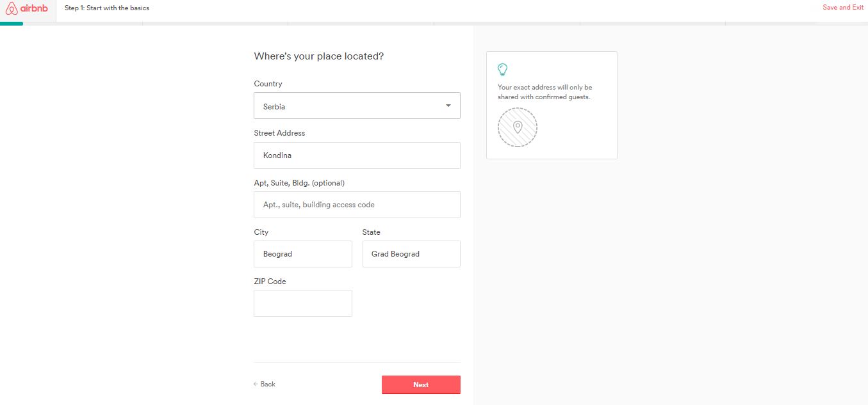Image resolution: width=868 pixels, height=405 pixels.
Task: Click the empty ZIP Code input box
Action: click(x=303, y=303)
